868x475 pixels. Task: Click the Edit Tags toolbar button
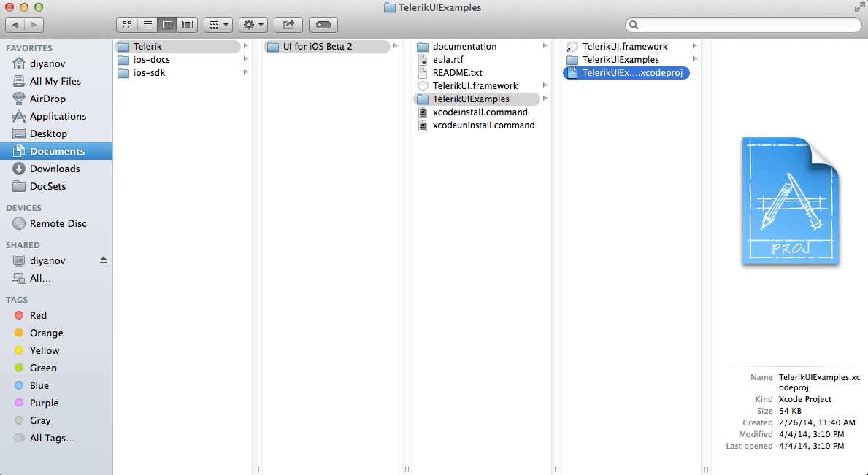[x=323, y=25]
